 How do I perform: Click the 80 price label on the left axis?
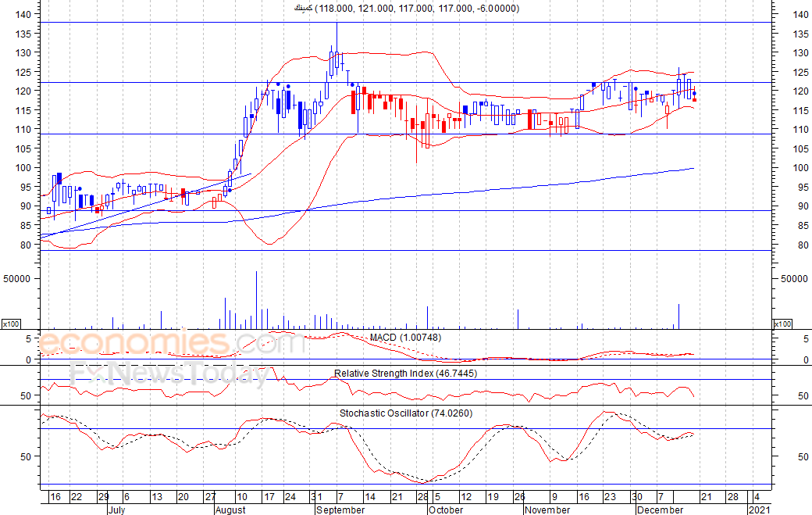coord(26,245)
